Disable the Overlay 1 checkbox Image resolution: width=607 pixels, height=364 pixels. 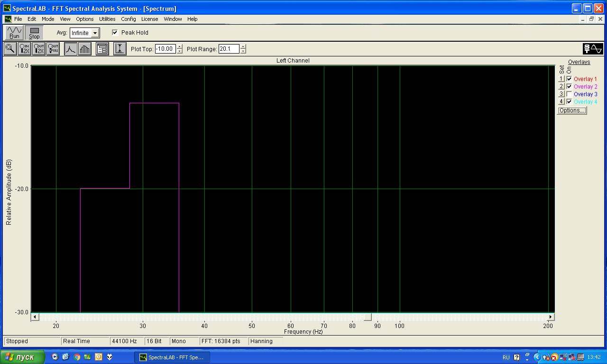coord(569,79)
